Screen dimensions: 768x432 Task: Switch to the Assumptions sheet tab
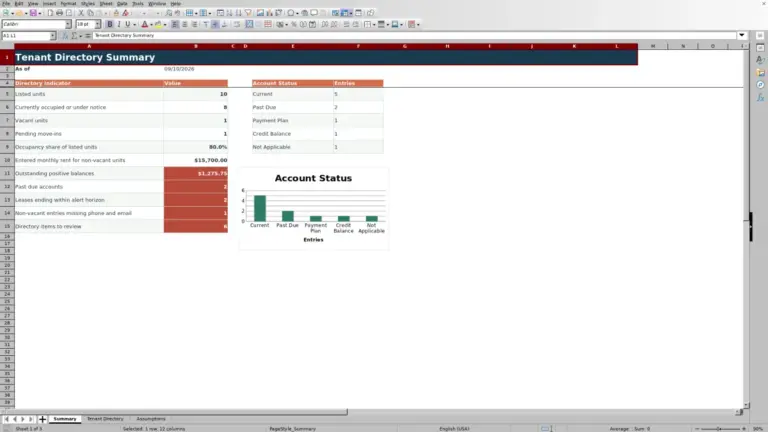pyautogui.click(x=151, y=419)
